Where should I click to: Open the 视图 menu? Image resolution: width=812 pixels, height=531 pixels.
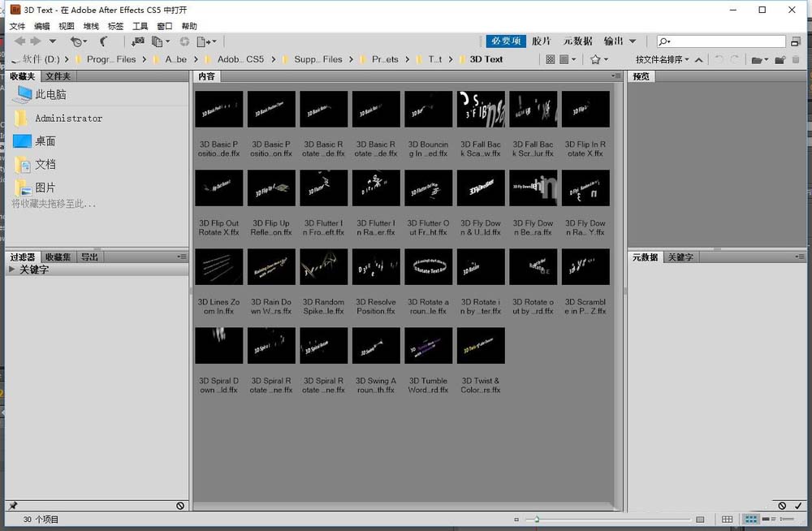click(67, 26)
